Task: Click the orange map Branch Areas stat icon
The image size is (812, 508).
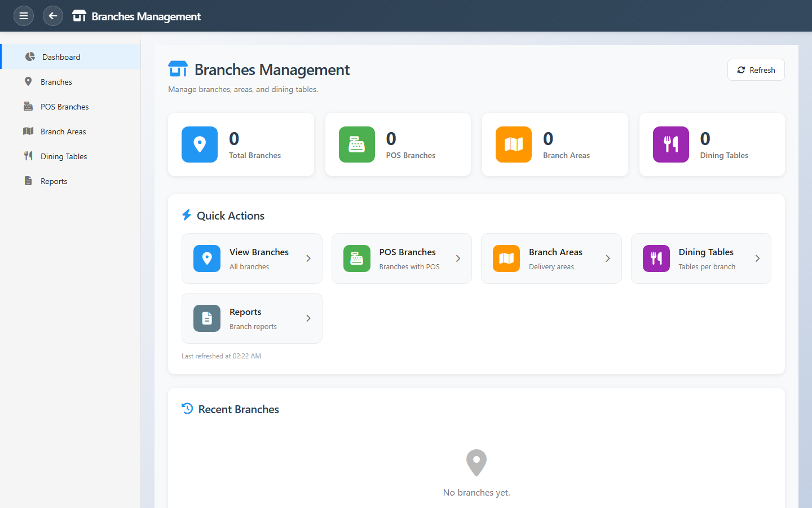Action: 514,144
